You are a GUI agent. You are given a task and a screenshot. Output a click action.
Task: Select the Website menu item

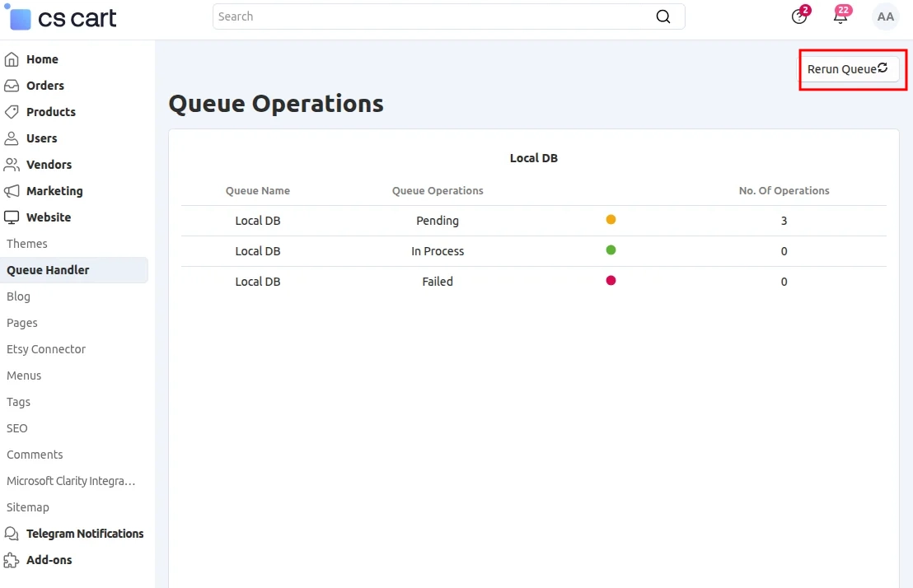(x=49, y=217)
